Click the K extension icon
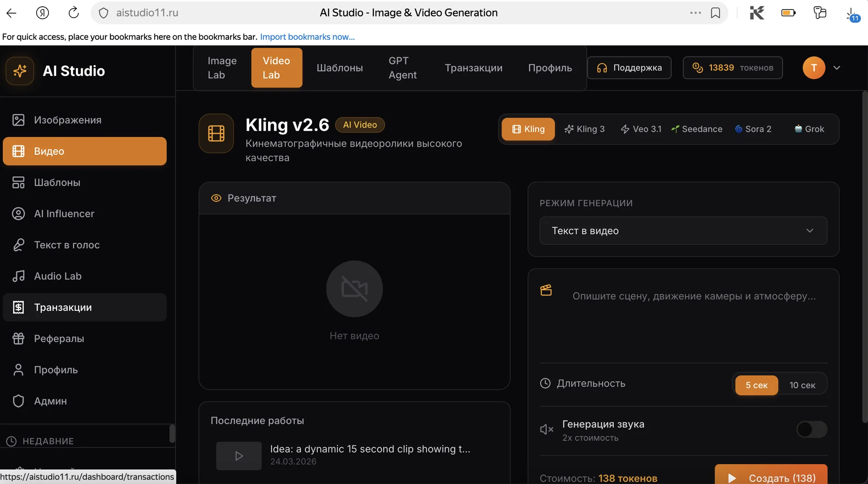 757,13
